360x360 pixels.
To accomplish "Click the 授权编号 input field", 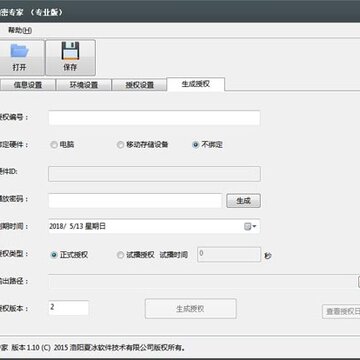I will (154, 118).
